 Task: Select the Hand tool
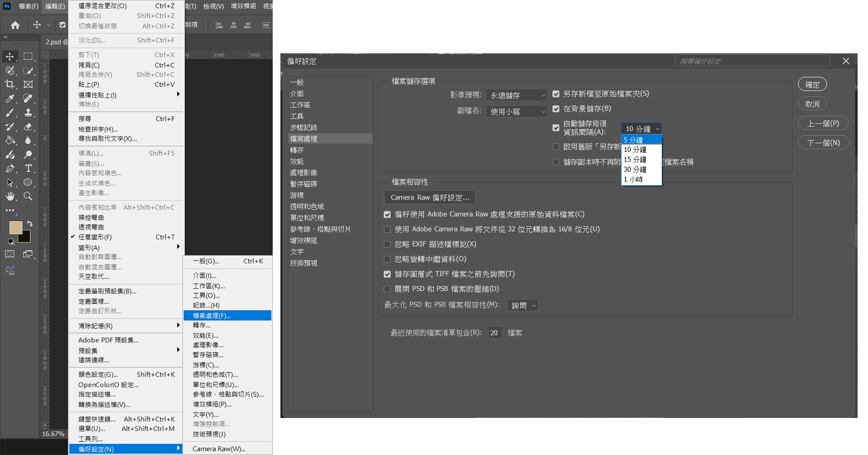click(9, 196)
